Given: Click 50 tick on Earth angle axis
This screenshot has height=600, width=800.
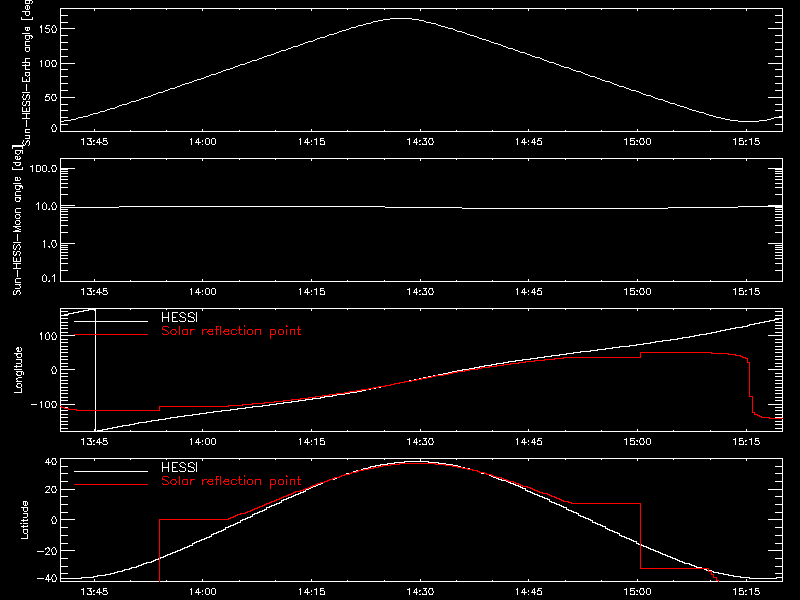Looking at the screenshot, I should 51,97.
